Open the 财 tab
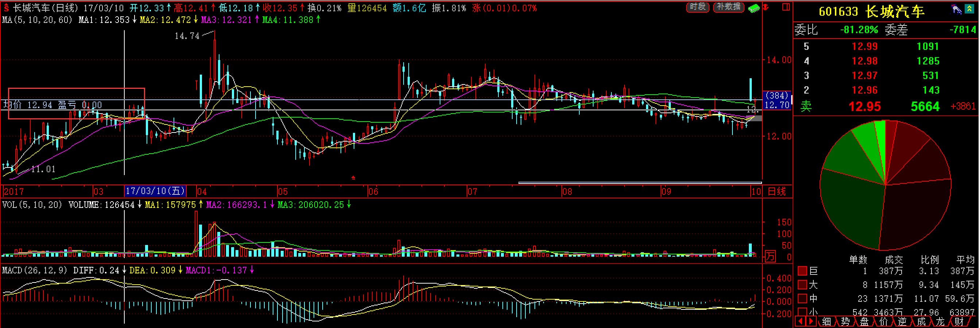 coord(960,322)
